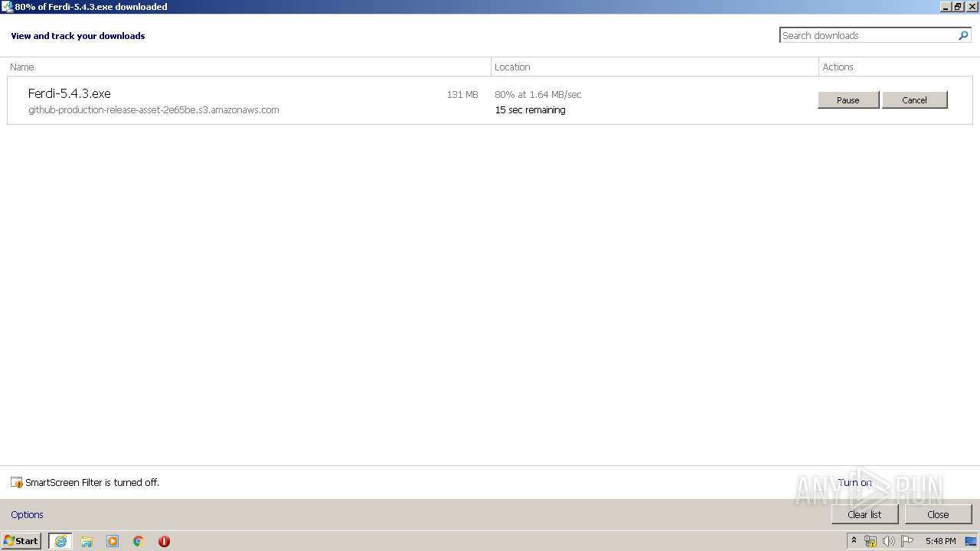Launch Windows Media Player from taskbar
The width and height of the screenshot is (980, 551).
[113, 541]
